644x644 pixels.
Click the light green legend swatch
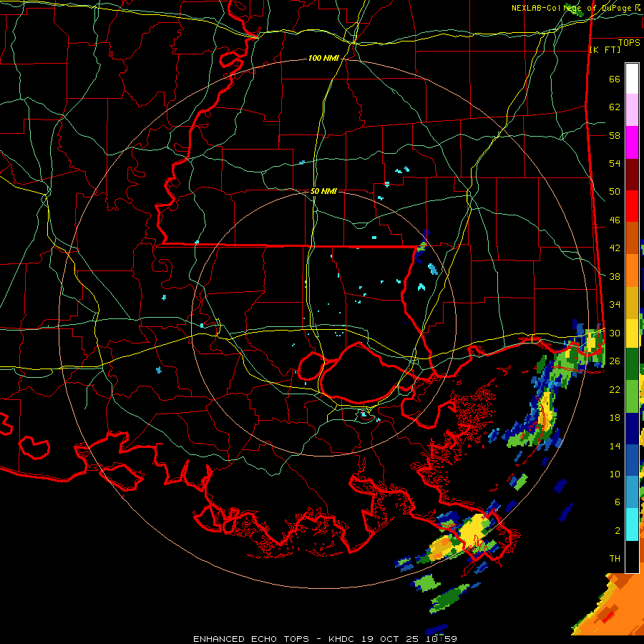[632, 396]
